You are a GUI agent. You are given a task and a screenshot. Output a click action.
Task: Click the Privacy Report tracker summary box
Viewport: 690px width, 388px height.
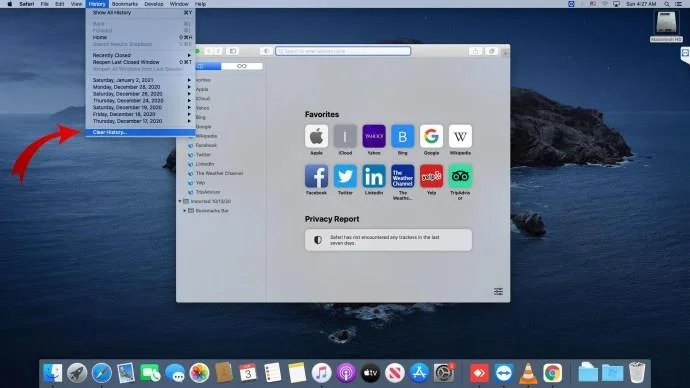click(x=389, y=240)
